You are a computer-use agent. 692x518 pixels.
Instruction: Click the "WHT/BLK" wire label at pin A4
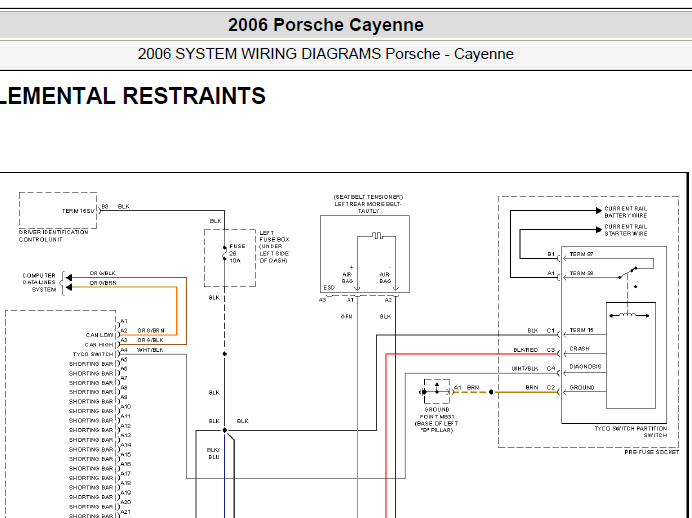pos(150,350)
